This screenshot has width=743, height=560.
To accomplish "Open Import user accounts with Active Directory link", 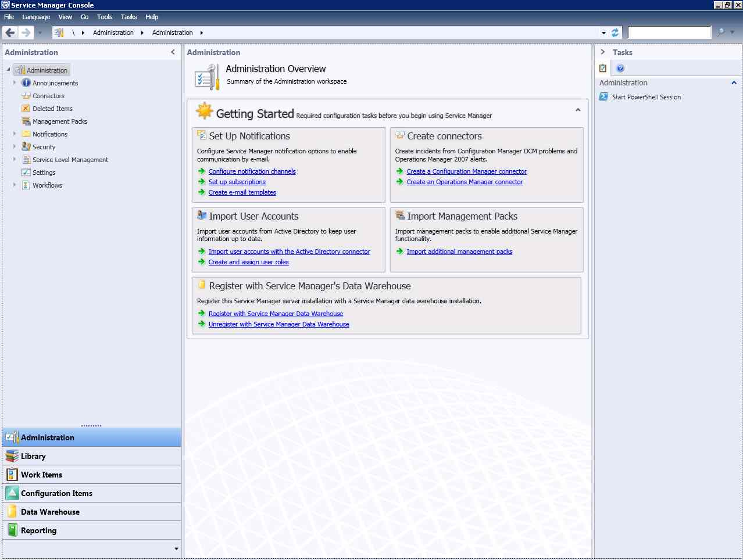I will click(290, 252).
